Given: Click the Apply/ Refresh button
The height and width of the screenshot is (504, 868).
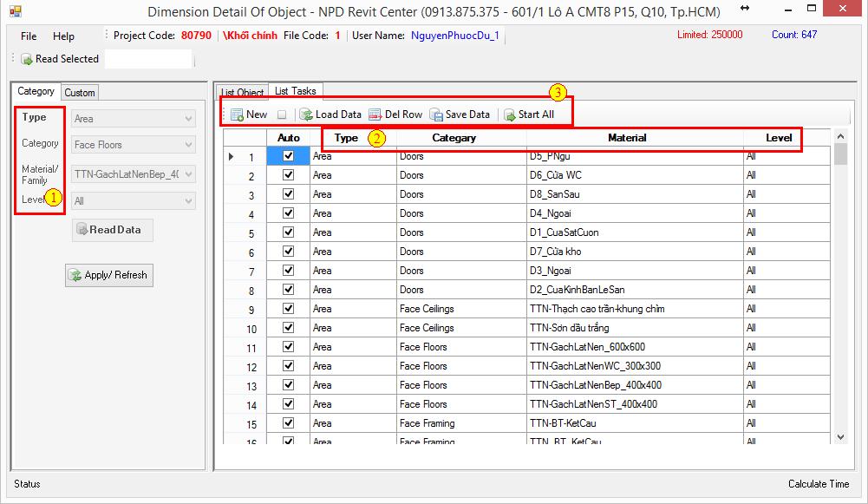Looking at the screenshot, I should [x=109, y=275].
